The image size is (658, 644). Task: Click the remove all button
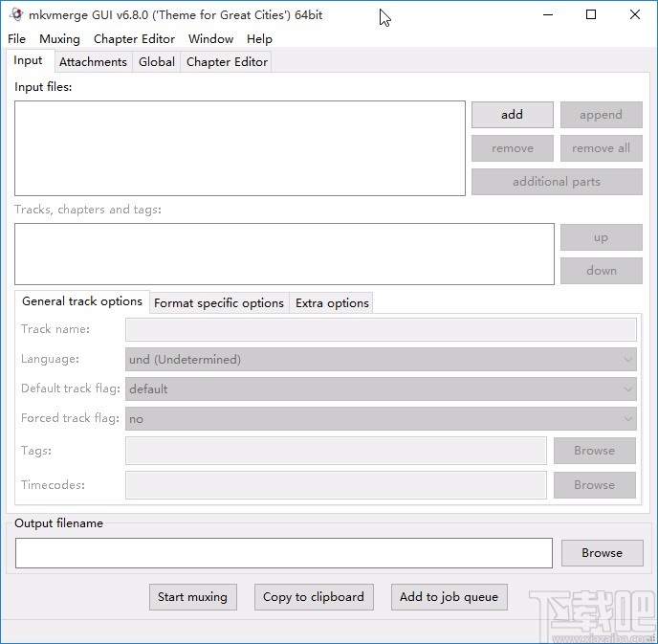tap(601, 148)
